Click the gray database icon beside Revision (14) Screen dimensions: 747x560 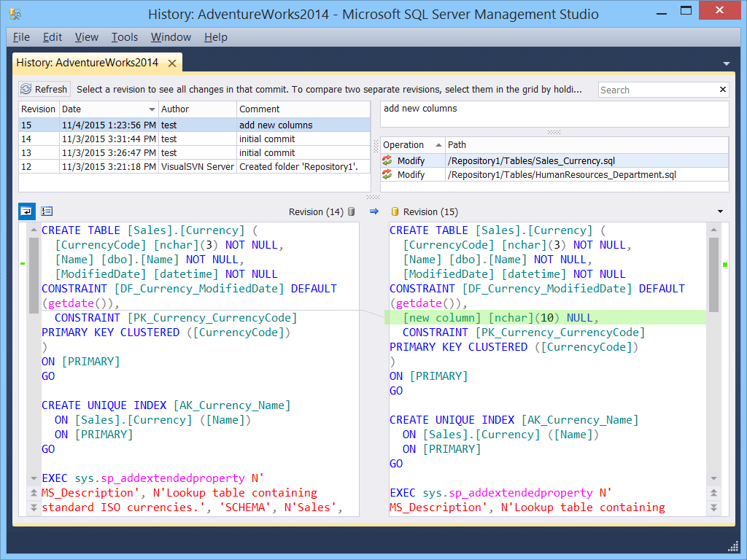coord(351,211)
